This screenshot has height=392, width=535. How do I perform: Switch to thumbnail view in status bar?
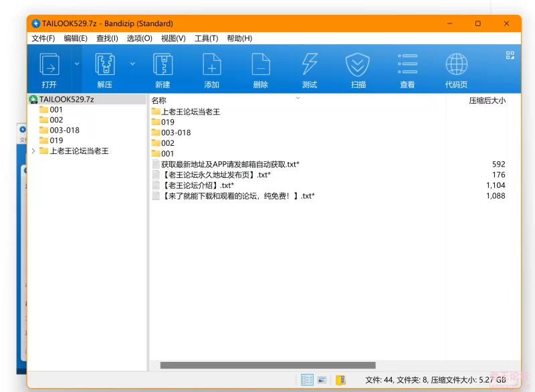tap(322, 380)
